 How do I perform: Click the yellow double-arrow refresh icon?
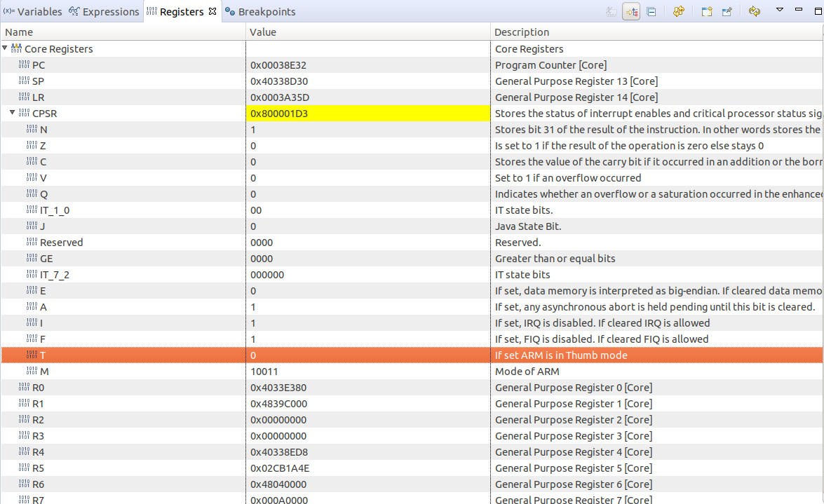coord(678,12)
